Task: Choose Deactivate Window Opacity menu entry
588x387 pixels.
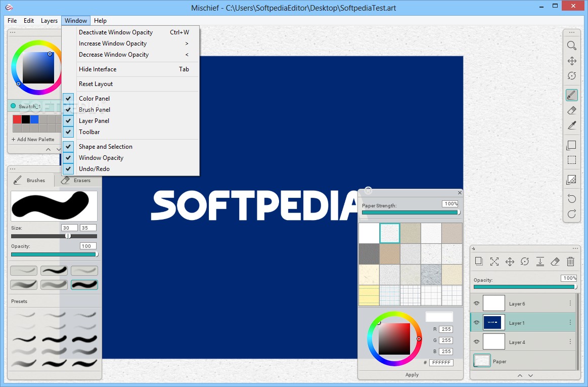Action: tap(130, 32)
